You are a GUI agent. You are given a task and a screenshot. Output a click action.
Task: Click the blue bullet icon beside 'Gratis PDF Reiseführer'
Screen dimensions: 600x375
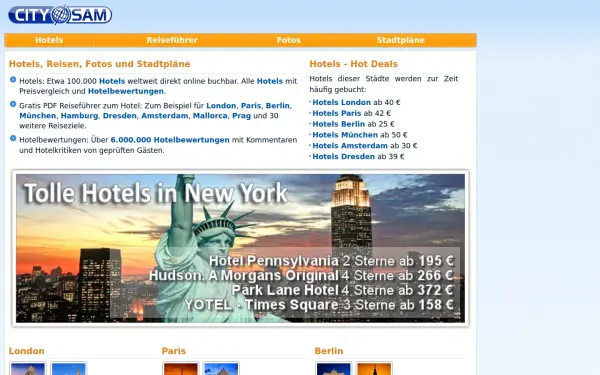coord(13,104)
